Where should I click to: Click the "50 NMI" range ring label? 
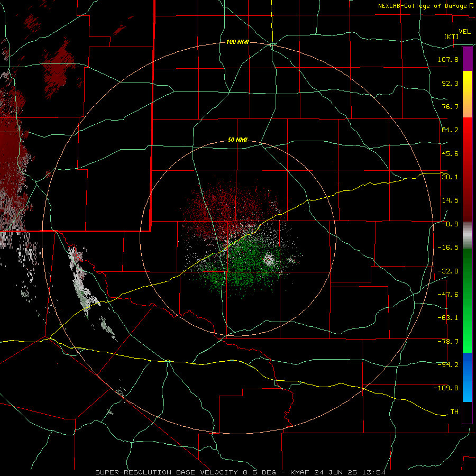click(237, 140)
